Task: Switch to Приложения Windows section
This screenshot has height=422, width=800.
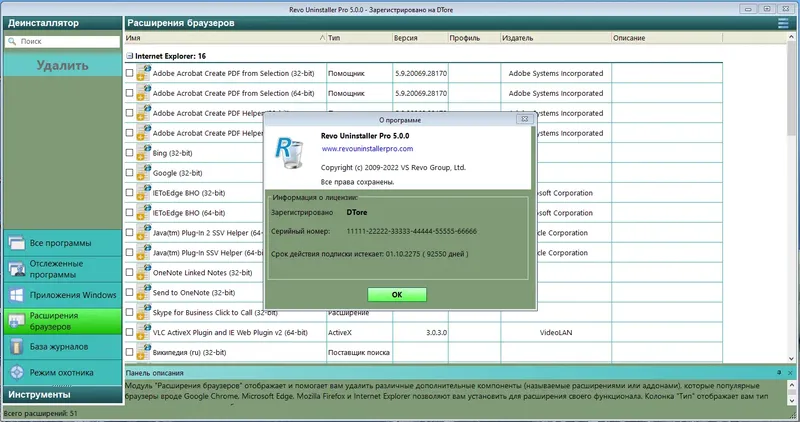Action: [x=63, y=295]
